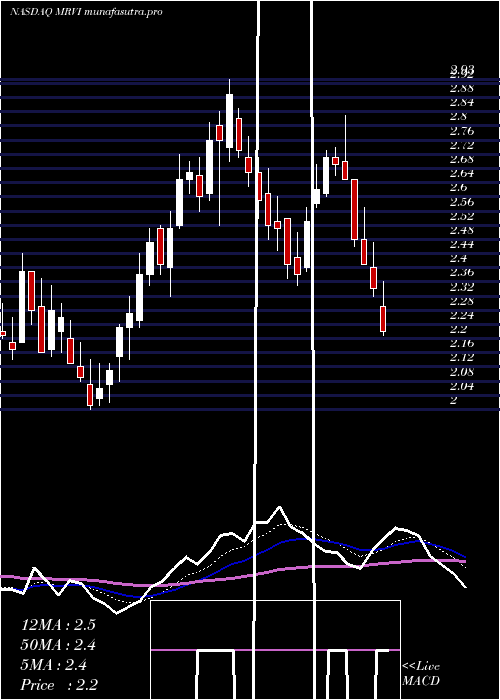Click the lowest red candle near 2.0
The width and height of the screenshot is (500, 700).
click(90, 395)
